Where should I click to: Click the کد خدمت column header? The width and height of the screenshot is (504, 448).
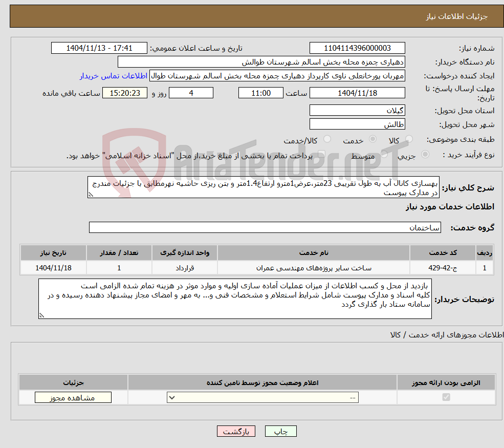(443, 253)
